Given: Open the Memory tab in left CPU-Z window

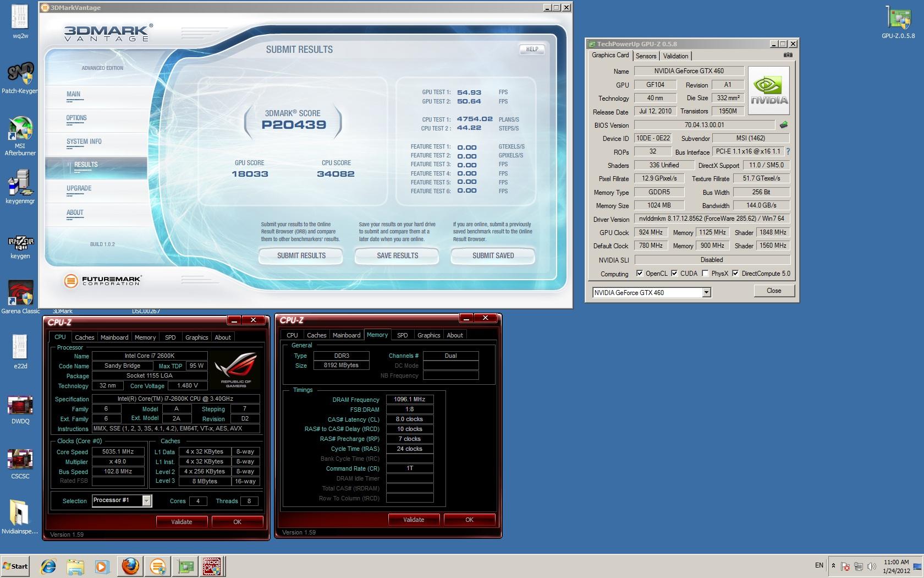Looking at the screenshot, I should coord(145,337).
